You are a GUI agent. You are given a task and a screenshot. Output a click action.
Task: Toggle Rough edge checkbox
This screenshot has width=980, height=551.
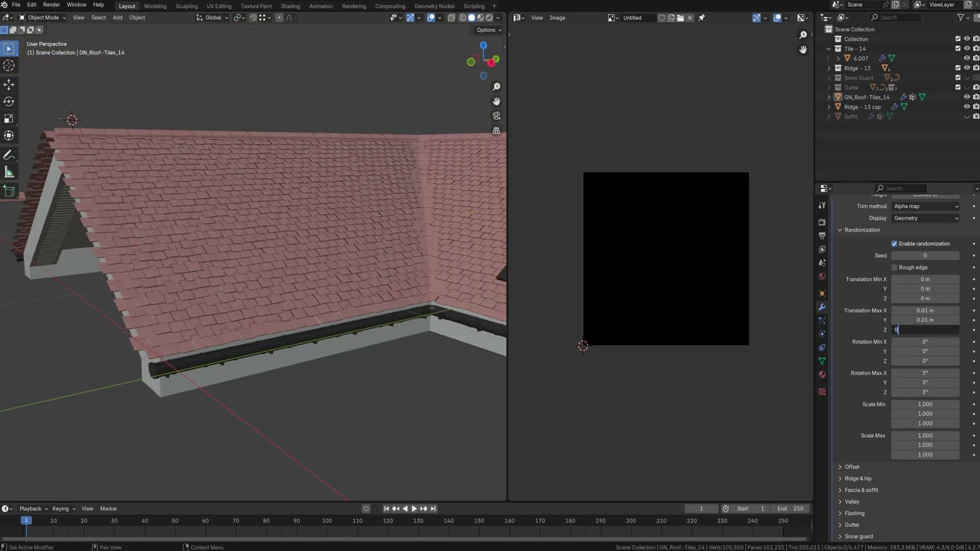[x=894, y=268]
